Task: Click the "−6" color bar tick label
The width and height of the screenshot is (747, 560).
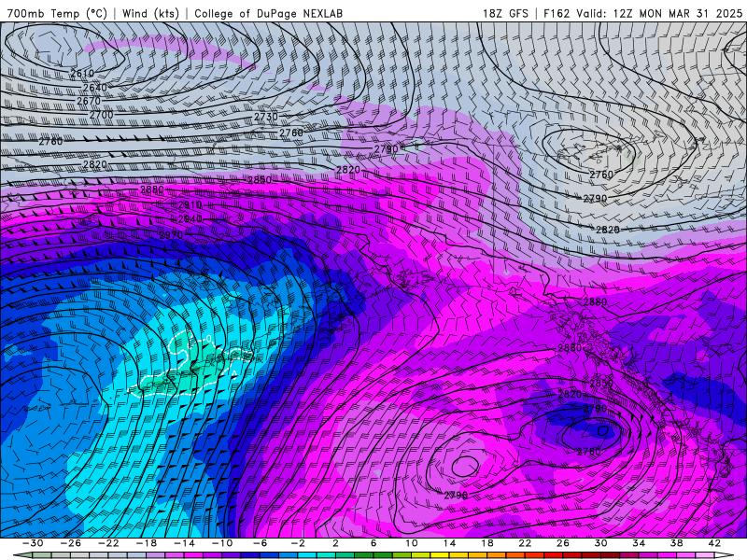Action: 260,543
